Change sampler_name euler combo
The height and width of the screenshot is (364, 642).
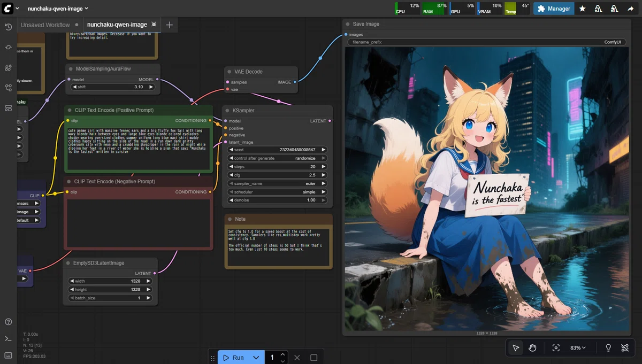277,183
